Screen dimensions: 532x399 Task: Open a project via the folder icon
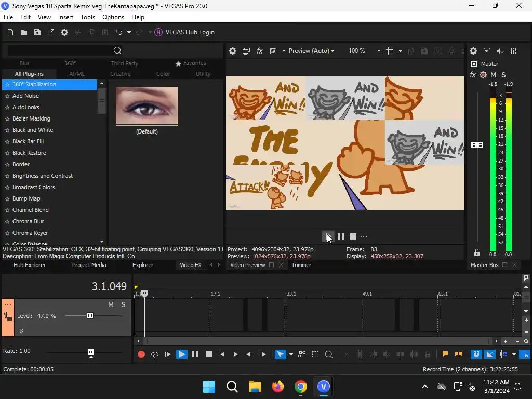24,32
